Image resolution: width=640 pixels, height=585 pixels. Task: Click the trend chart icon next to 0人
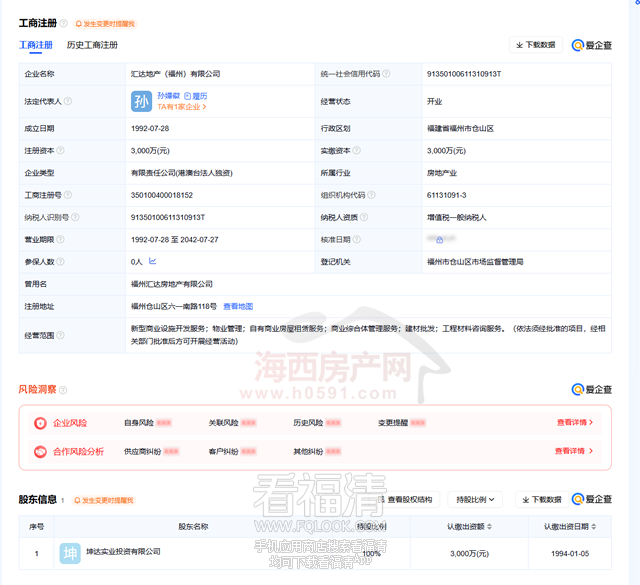coord(152,261)
